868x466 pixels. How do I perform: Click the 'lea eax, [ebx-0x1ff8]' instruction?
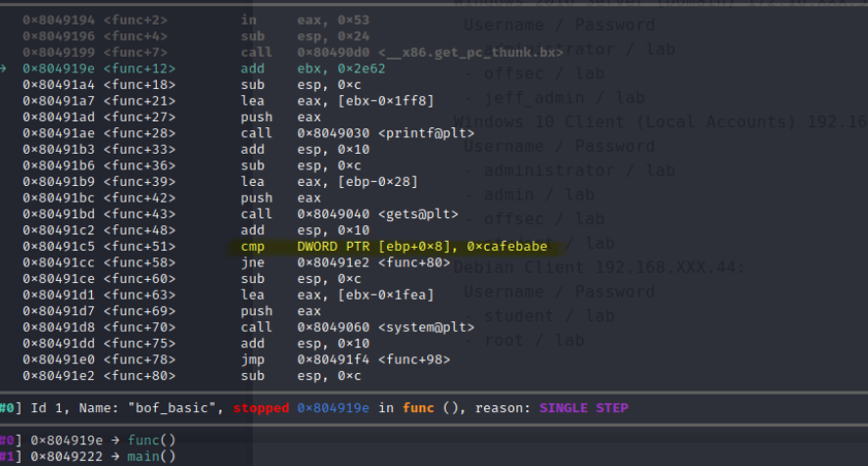click(337, 101)
